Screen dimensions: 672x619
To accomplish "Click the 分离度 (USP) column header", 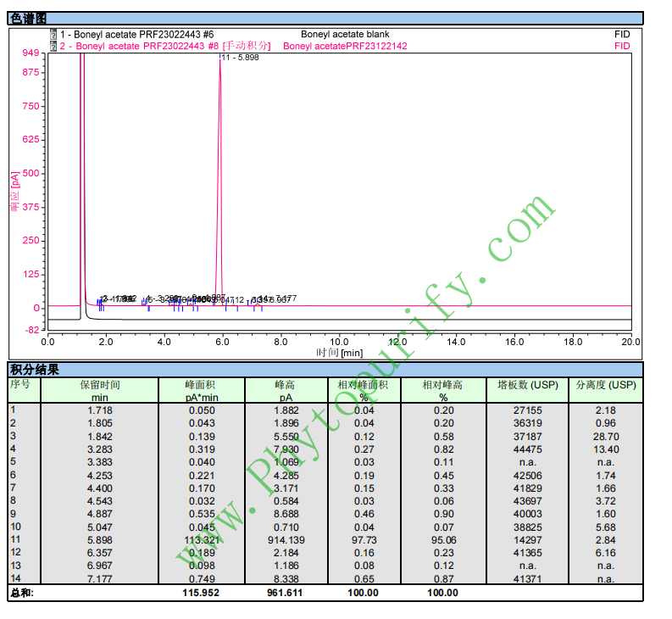I will [605, 385].
